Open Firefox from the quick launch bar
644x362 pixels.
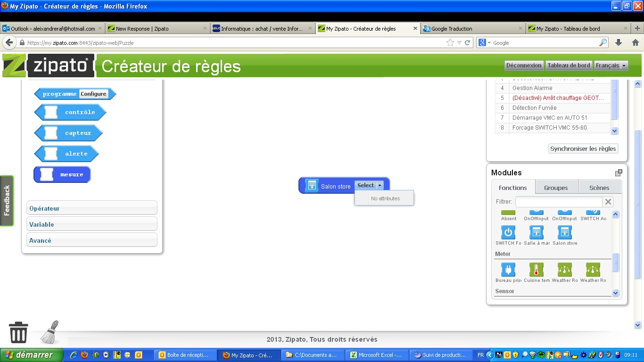point(84,355)
